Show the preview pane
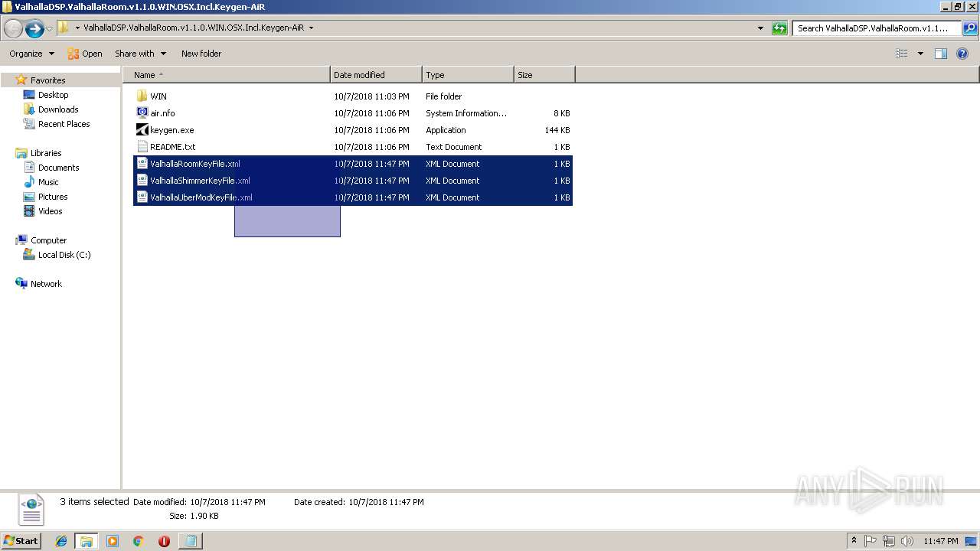The image size is (980, 551). tap(941, 54)
